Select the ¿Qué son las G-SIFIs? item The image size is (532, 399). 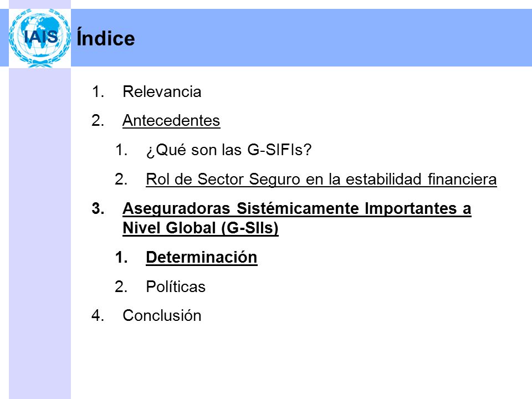pos(229,150)
